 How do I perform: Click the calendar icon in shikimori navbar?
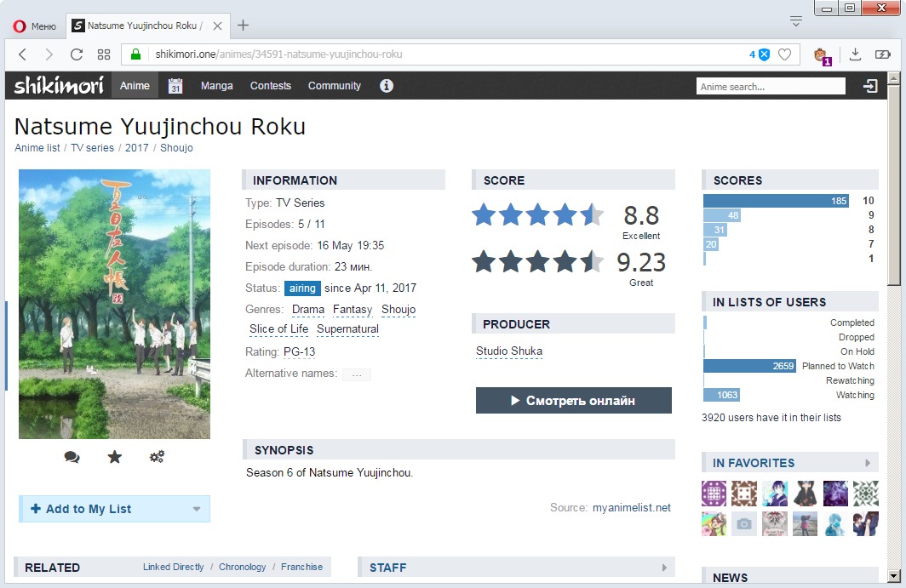175,86
